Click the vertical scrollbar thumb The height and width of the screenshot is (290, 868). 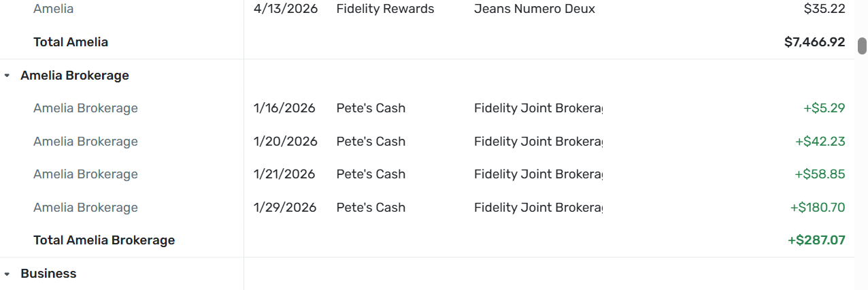(x=862, y=46)
